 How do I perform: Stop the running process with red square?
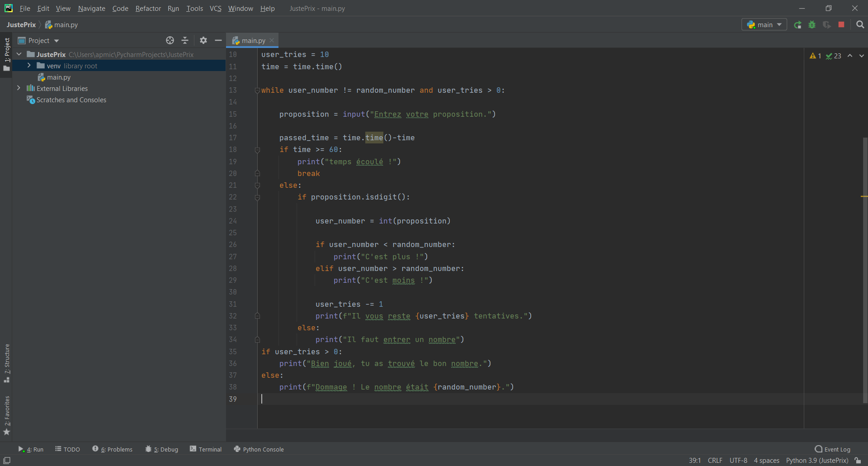(x=841, y=25)
